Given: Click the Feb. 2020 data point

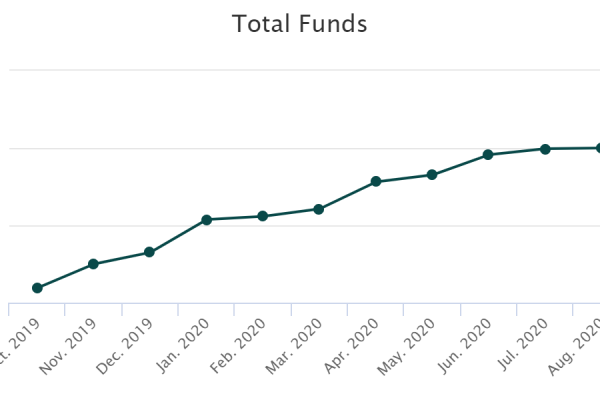Looking at the screenshot, I should [x=262, y=216].
